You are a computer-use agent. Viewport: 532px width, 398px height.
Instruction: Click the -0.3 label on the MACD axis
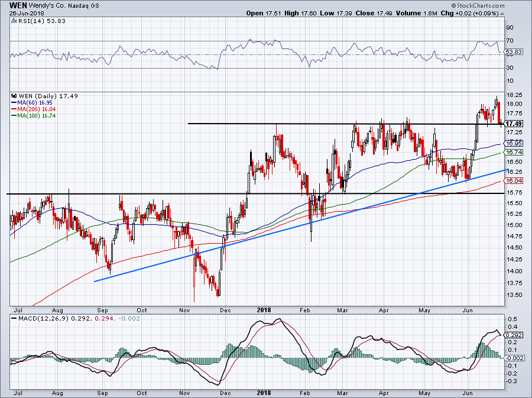pos(511,381)
